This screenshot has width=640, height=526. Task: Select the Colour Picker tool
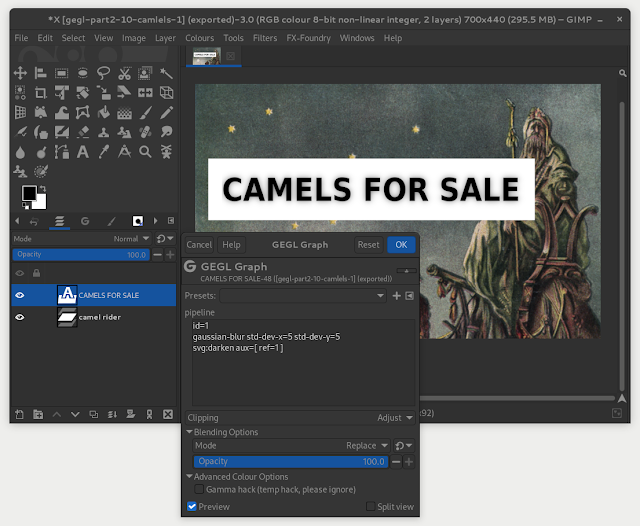[103, 152]
